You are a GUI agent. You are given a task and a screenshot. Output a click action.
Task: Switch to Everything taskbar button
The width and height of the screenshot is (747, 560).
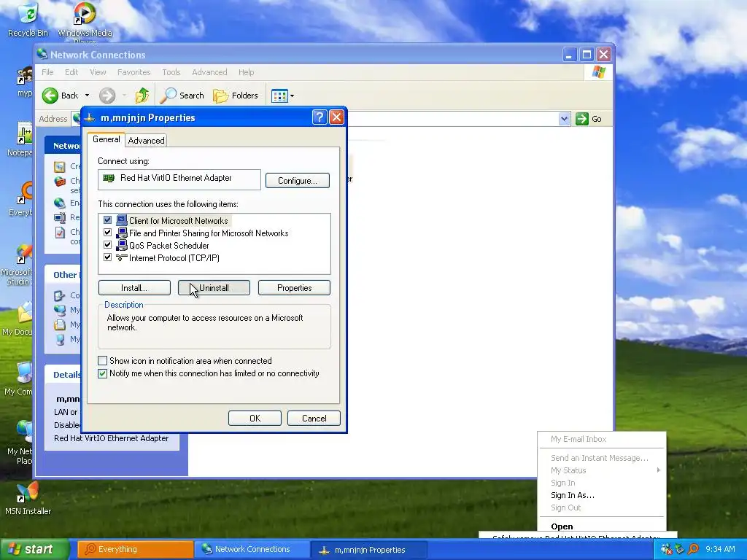135,549
